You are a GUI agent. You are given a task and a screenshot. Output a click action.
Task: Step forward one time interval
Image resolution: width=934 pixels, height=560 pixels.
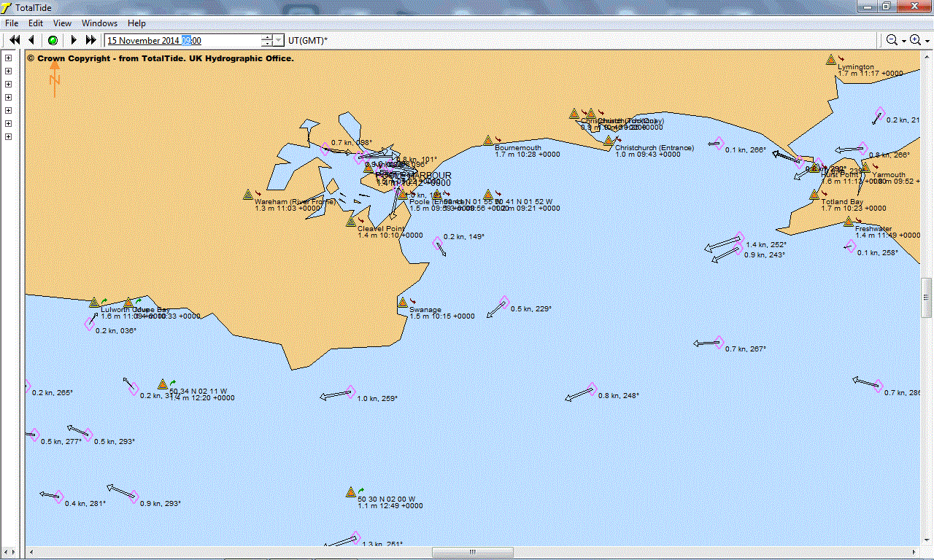click(74, 40)
